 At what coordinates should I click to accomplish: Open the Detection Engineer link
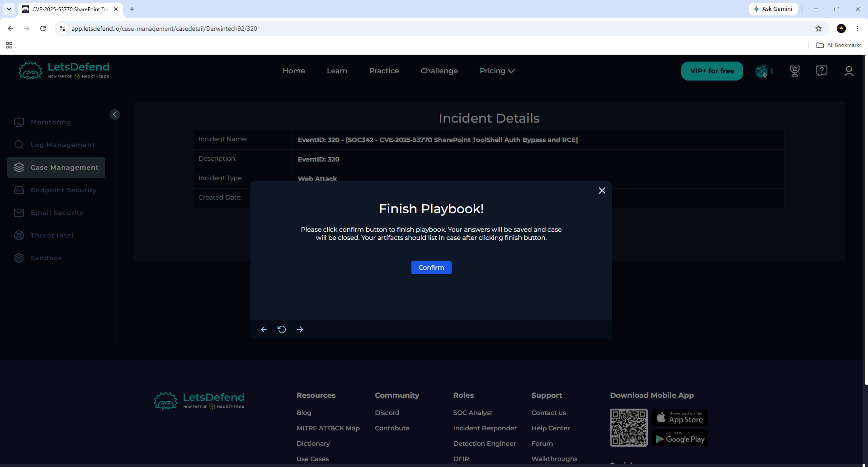coord(484,443)
